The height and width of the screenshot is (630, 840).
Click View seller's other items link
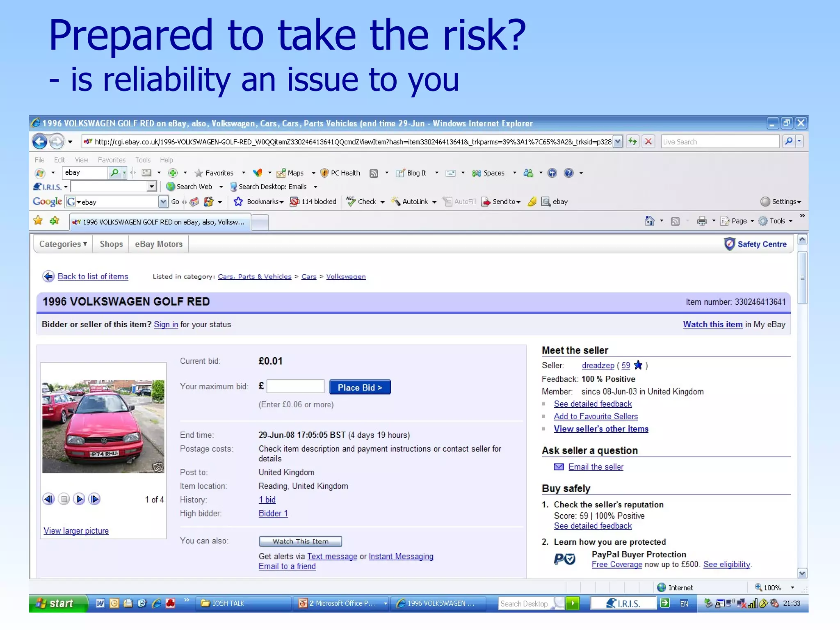601,429
